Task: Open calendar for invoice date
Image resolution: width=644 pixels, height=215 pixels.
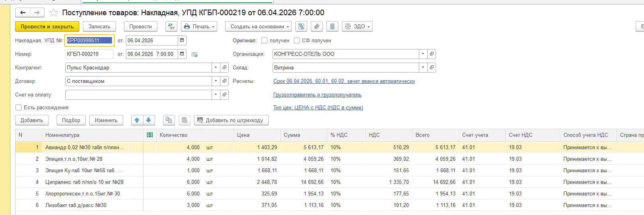Action: pyautogui.click(x=182, y=40)
